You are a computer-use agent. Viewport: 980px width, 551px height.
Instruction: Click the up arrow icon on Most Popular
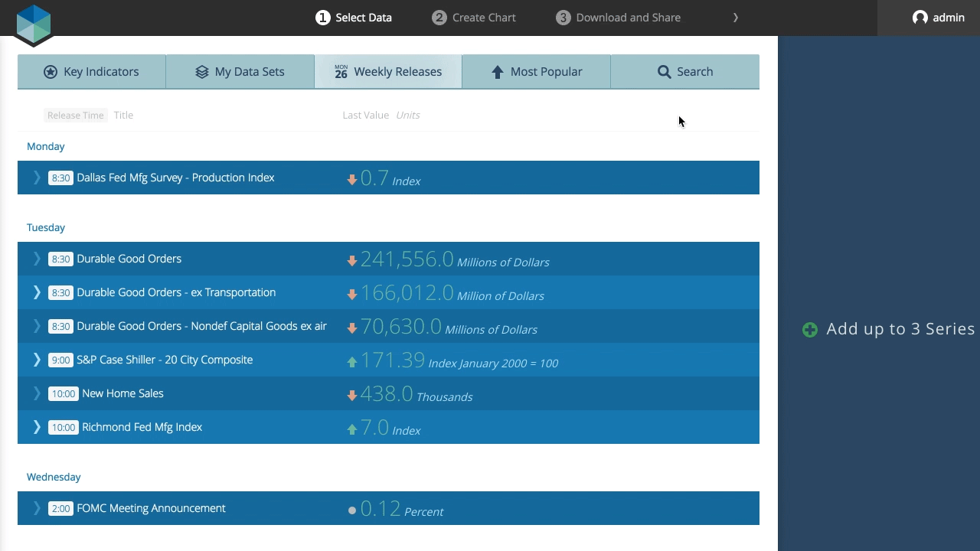tap(498, 72)
